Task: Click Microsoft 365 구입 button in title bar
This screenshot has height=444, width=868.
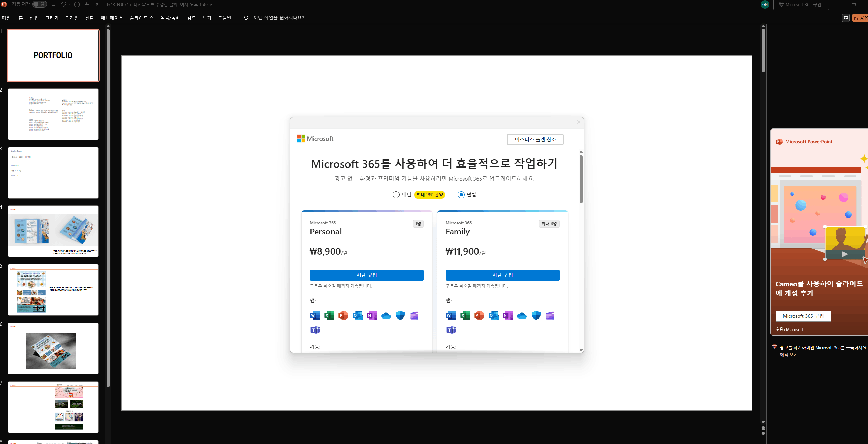Action: pos(801,5)
